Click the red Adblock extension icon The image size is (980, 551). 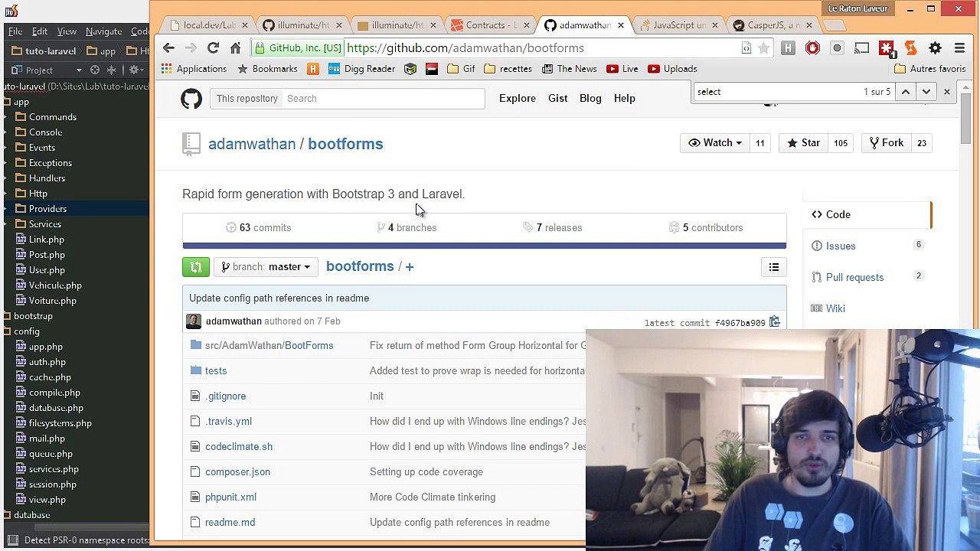812,48
